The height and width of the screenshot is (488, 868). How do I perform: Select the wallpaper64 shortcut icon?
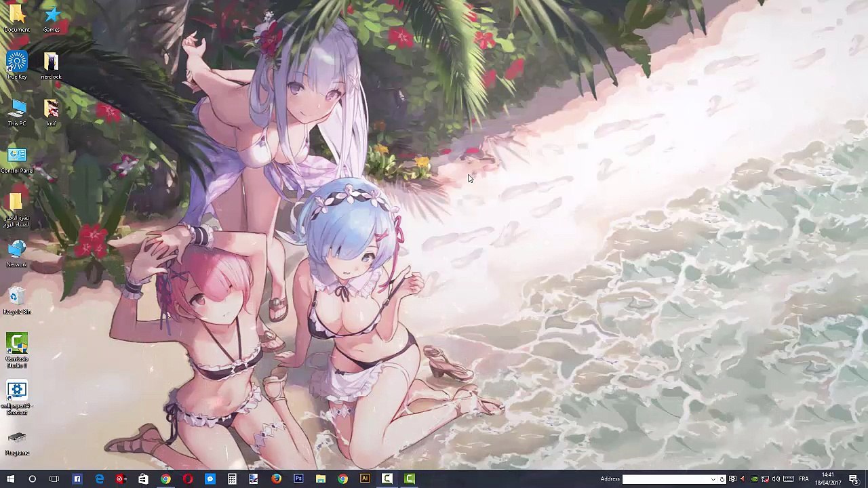click(17, 399)
